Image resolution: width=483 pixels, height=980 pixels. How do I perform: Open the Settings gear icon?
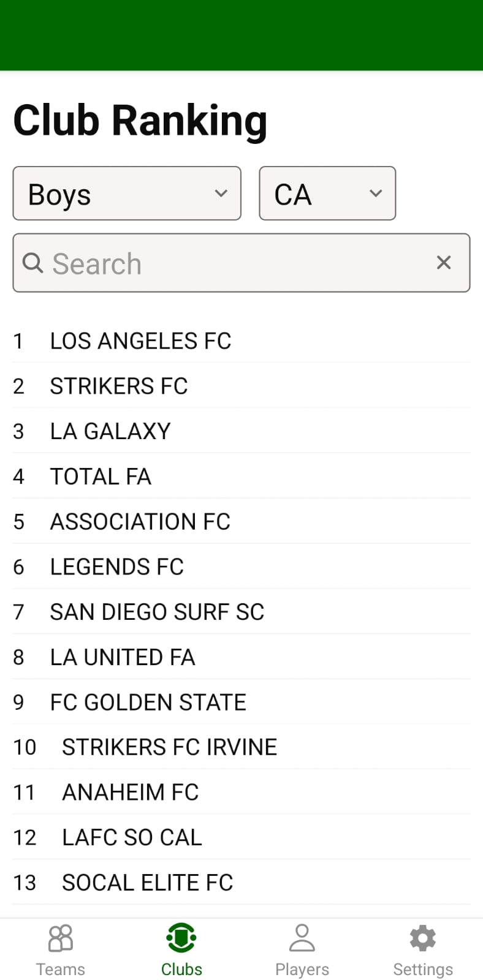pyautogui.click(x=422, y=938)
